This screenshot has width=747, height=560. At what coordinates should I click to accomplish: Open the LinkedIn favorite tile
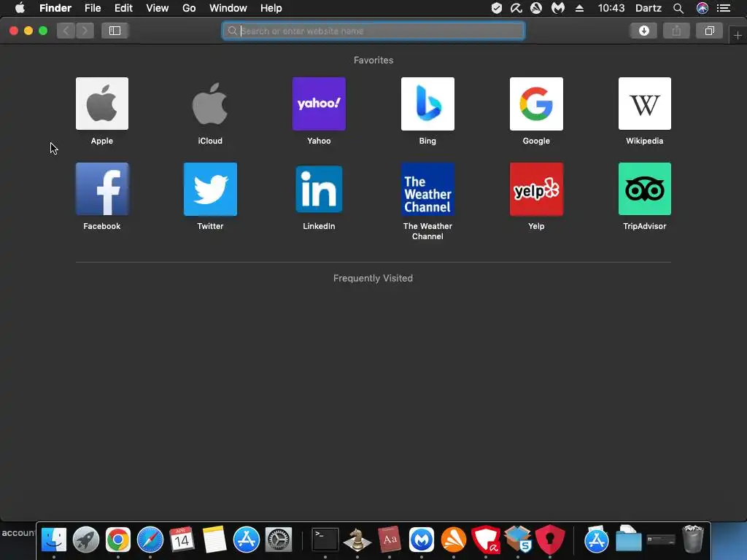[319, 189]
